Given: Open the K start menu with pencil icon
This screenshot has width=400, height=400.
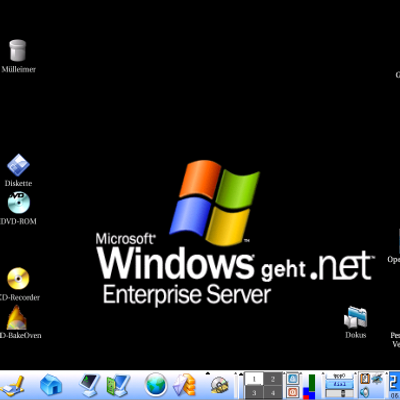Looking at the screenshot, I should [x=12, y=386].
